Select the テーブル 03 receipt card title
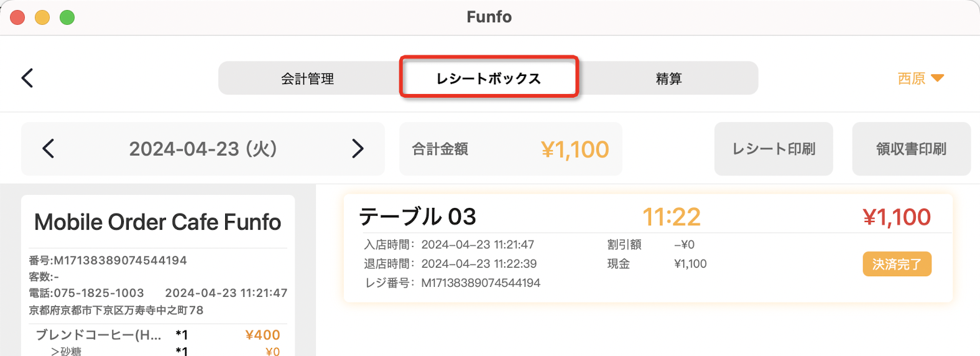The height and width of the screenshot is (356, 980). click(417, 217)
